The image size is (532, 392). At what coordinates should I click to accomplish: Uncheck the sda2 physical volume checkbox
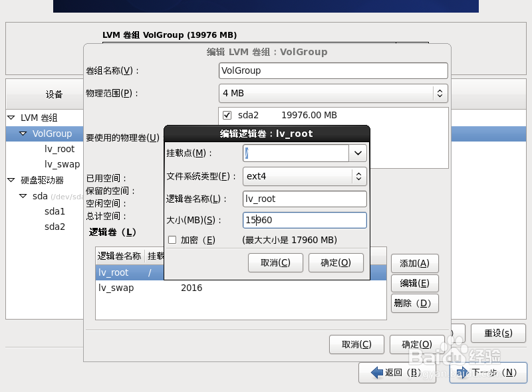[227, 114]
